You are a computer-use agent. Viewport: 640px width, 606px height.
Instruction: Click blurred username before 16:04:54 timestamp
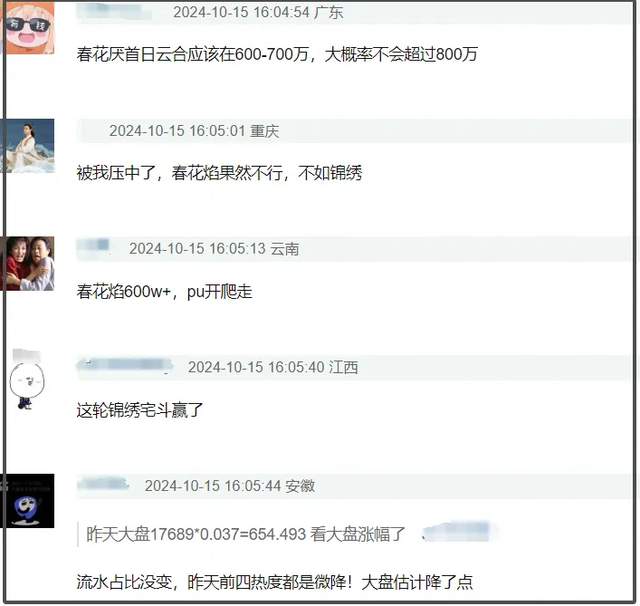116,12
